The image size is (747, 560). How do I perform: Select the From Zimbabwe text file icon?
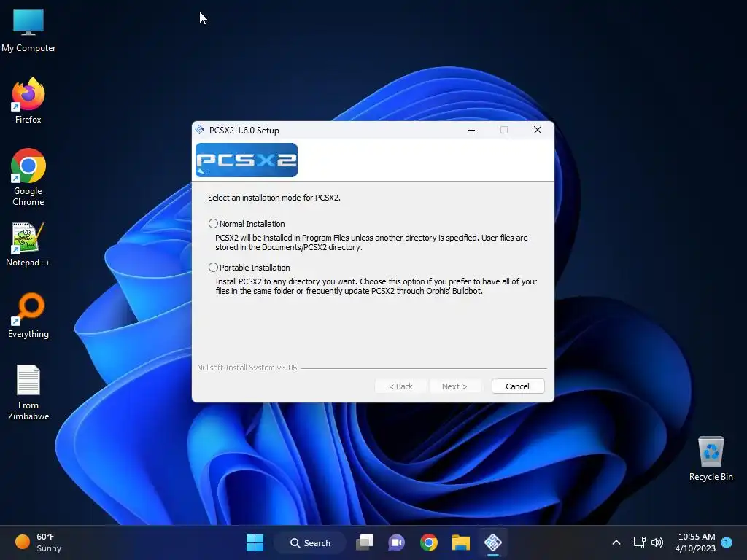tap(28, 392)
